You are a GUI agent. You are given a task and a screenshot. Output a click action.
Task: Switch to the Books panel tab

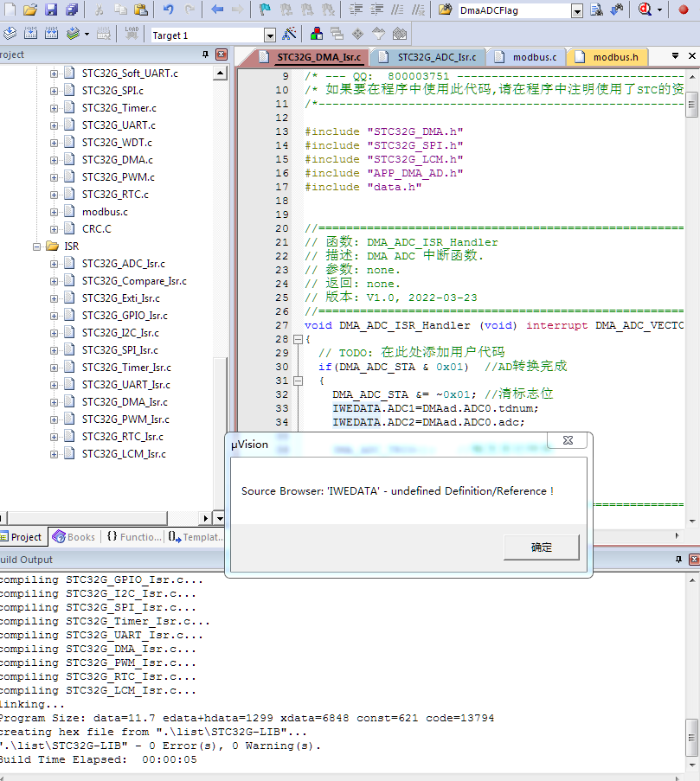pos(74,537)
